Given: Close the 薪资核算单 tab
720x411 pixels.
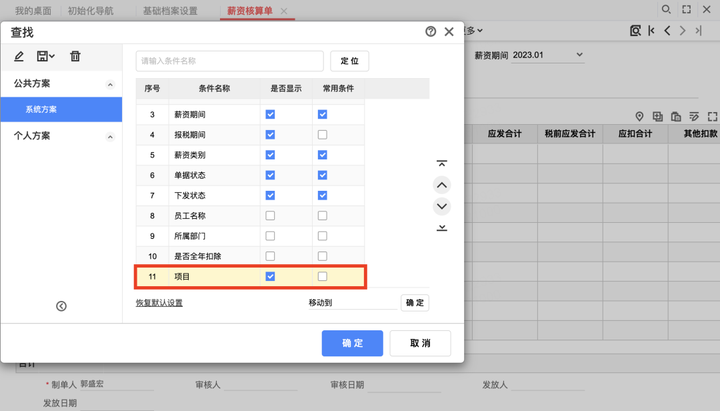Looking at the screenshot, I should 284,11.
